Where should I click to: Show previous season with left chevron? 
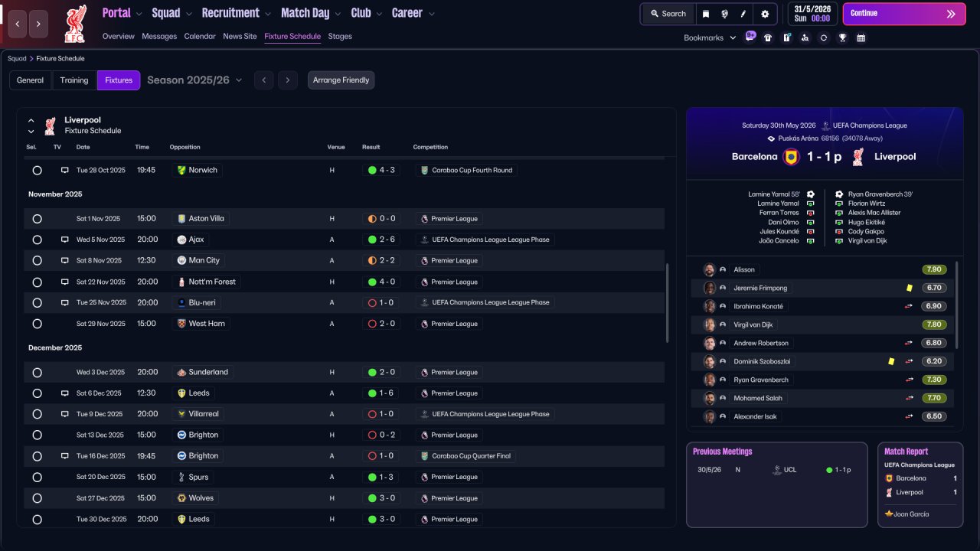tap(263, 80)
